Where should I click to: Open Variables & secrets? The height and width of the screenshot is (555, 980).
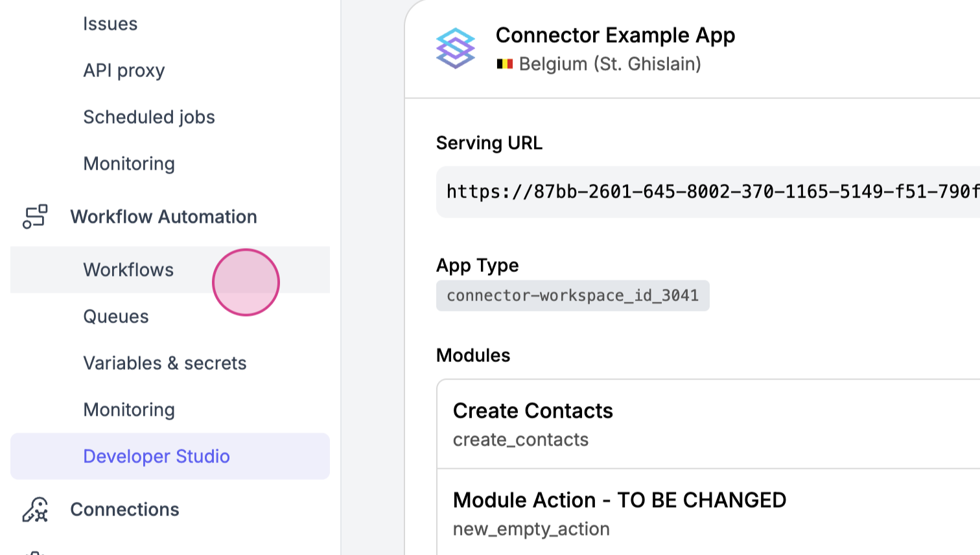[x=165, y=363]
